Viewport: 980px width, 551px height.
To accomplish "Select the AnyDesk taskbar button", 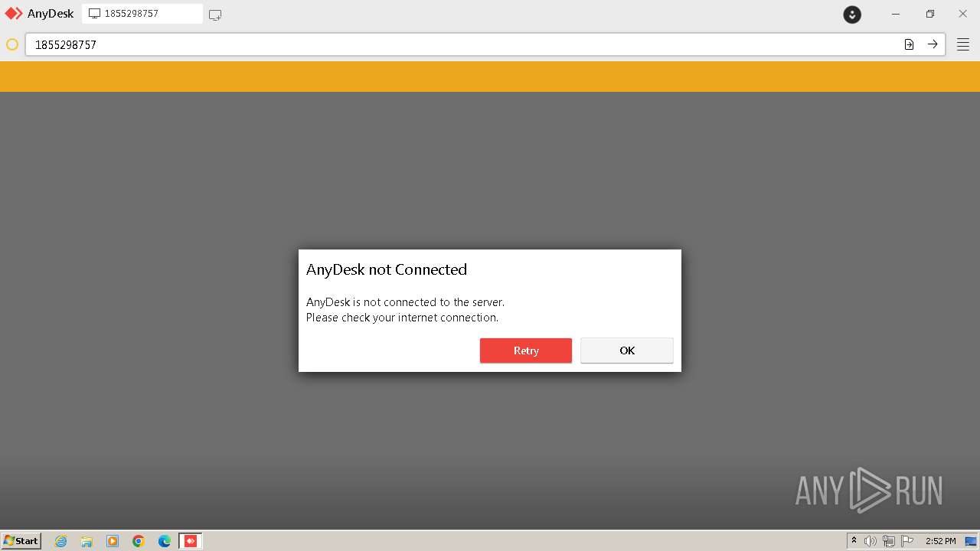I will tap(191, 541).
